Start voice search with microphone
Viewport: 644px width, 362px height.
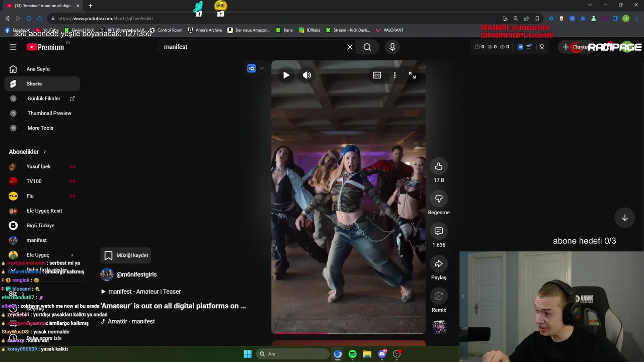(392, 47)
